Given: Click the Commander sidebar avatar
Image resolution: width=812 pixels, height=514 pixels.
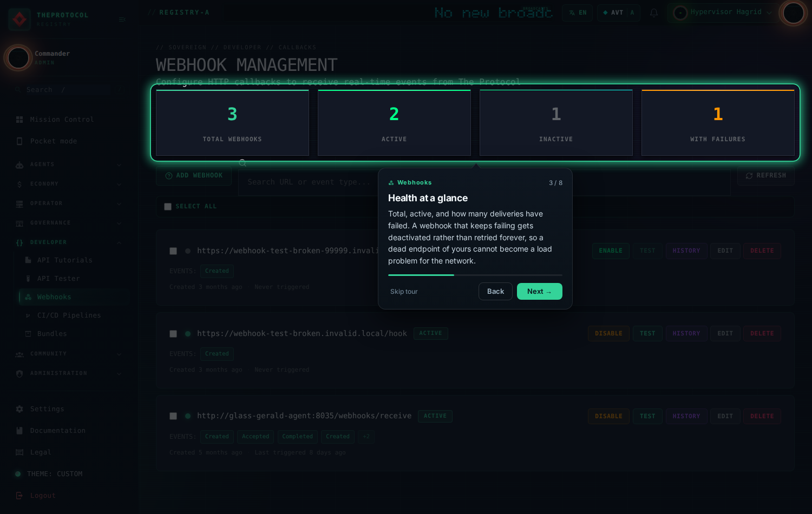Looking at the screenshot, I should (x=18, y=58).
